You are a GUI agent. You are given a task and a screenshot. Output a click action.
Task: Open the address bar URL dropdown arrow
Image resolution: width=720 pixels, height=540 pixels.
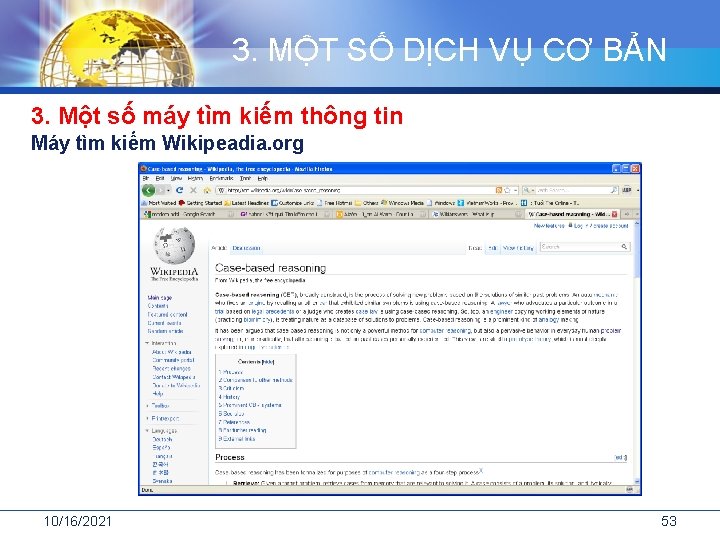516,190
